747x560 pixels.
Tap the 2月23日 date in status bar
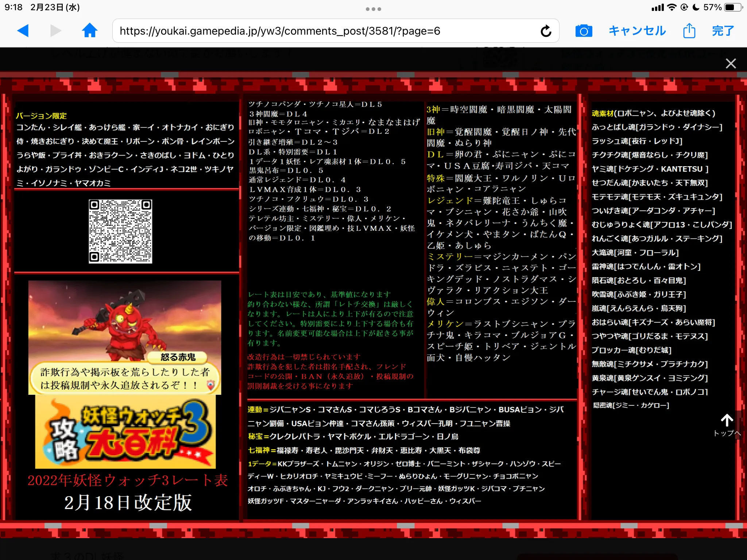pos(55,7)
